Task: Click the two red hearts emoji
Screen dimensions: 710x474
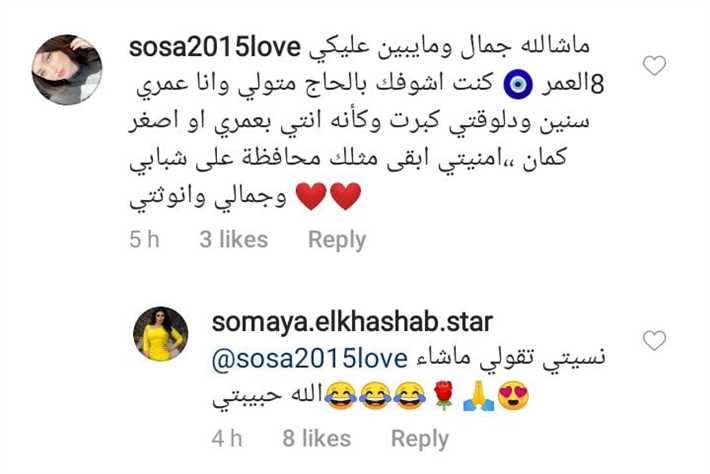Action: coord(328,196)
